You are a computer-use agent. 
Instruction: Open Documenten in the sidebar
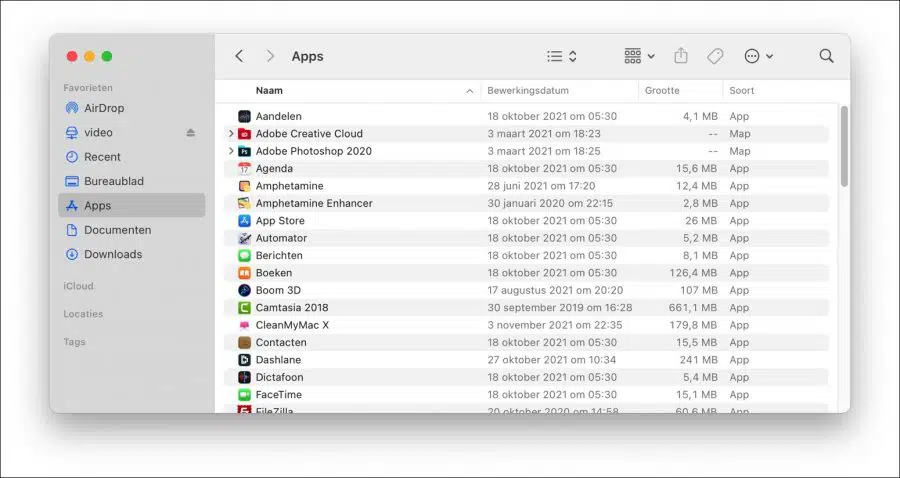point(131,230)
